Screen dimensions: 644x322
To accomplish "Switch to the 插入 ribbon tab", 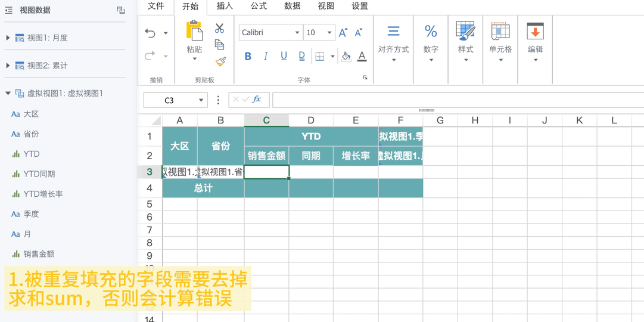I will coord(225,6).
